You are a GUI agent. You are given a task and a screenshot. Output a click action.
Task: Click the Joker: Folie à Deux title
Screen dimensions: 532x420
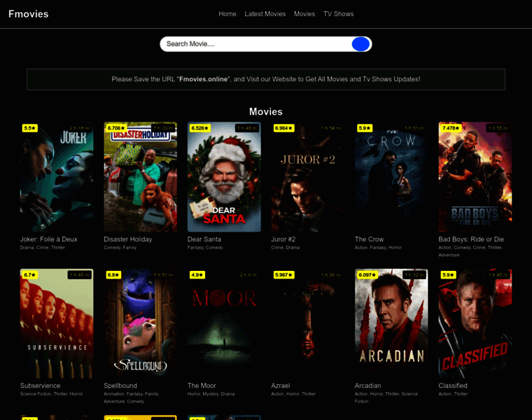[x=48, y=239]
